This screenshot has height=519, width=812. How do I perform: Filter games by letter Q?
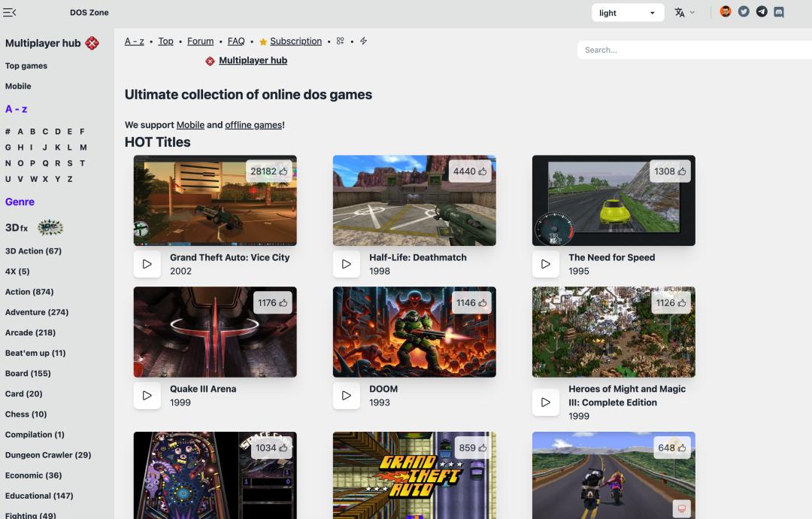click(x=45, y=163)
